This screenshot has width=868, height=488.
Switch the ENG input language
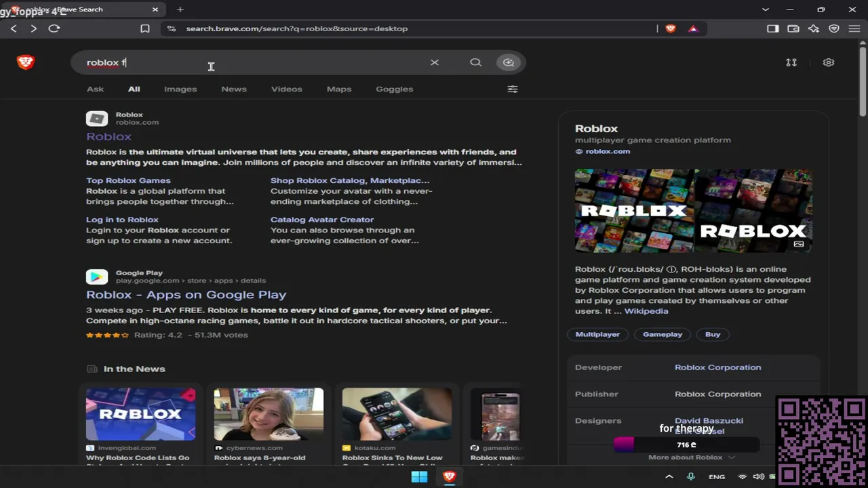pyautogui.click(x=717, y=476)
